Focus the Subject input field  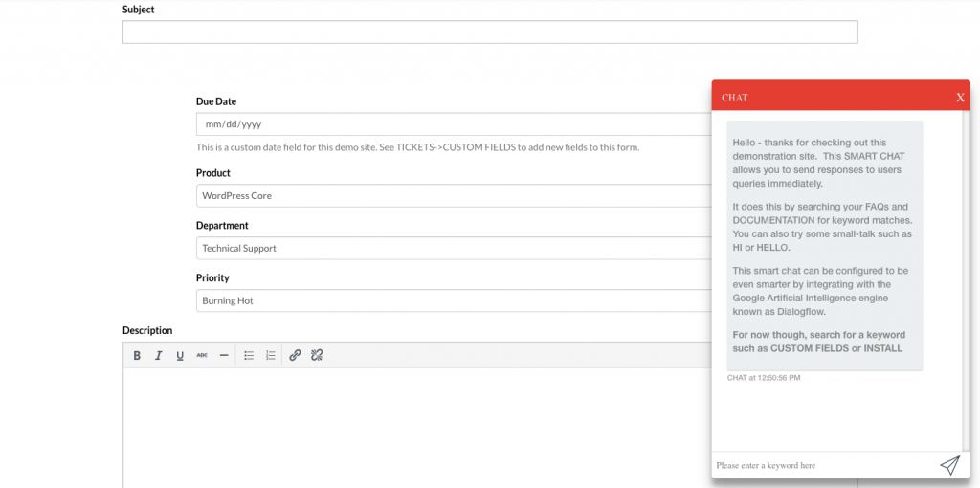click(x=490, y=32)
